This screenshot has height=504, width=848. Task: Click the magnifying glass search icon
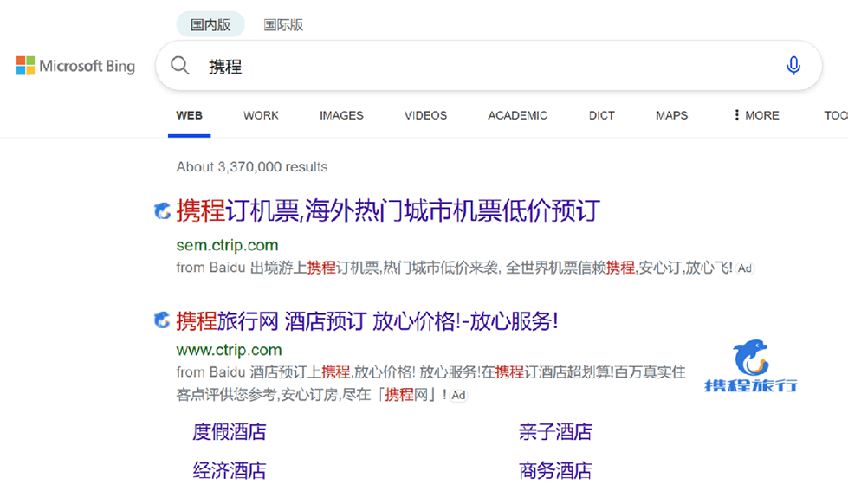[180, 66]
